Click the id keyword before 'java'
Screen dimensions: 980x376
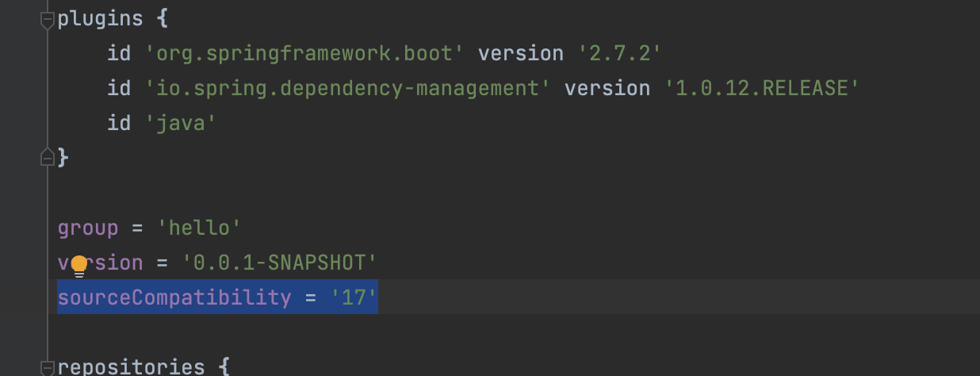pos(119,124)
